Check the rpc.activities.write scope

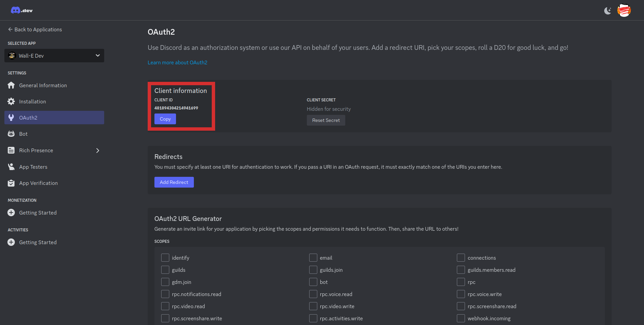(x=313, y=318)
